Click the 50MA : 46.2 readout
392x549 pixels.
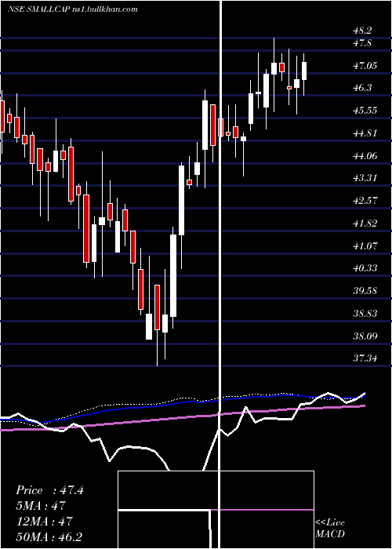49,536
